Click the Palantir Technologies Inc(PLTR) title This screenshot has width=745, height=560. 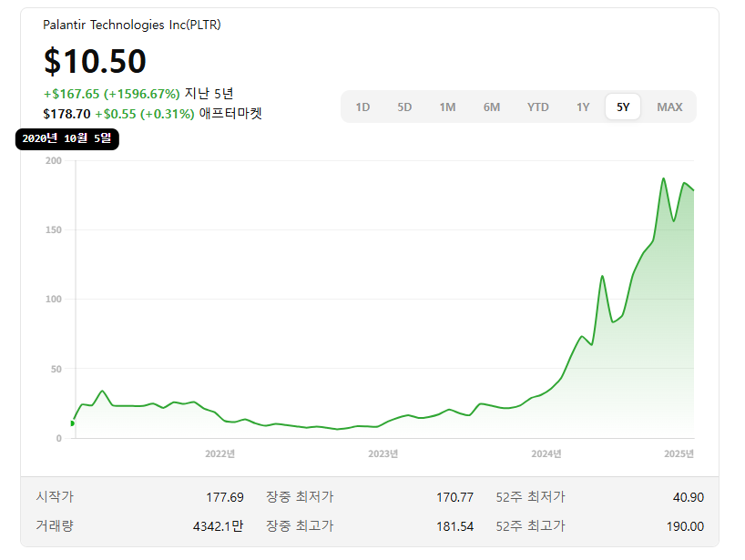click(x=132, y=25)
